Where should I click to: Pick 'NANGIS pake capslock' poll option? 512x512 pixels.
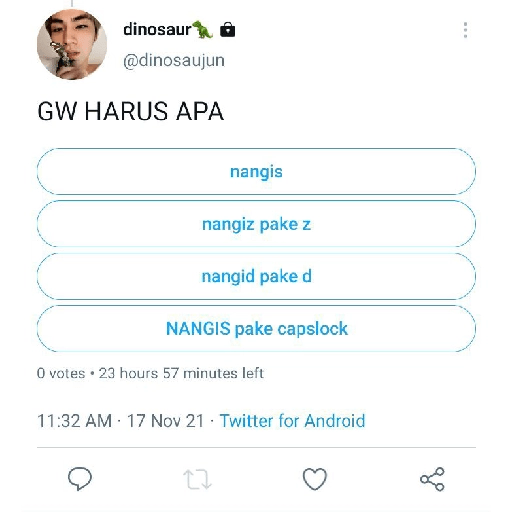256,329
